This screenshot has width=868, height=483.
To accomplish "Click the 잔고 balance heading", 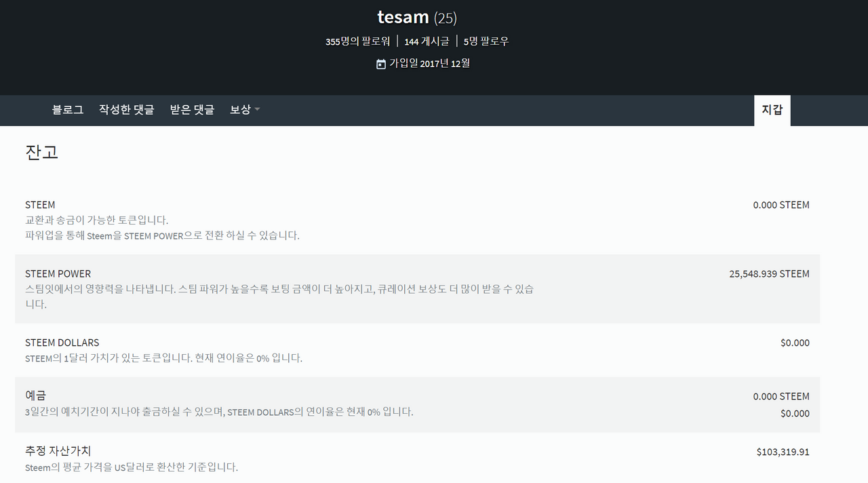I will click(x=42, y=152).
